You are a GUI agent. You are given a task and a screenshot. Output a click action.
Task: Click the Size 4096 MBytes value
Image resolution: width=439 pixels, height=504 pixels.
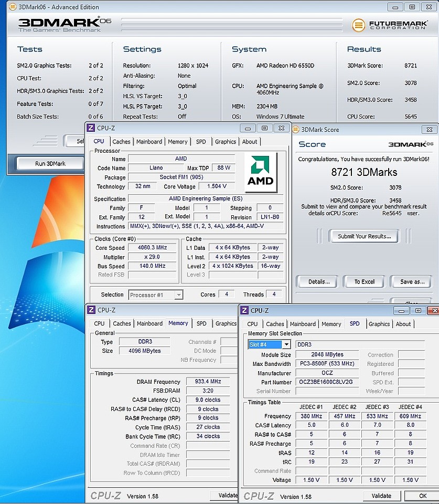pos(145,351)
